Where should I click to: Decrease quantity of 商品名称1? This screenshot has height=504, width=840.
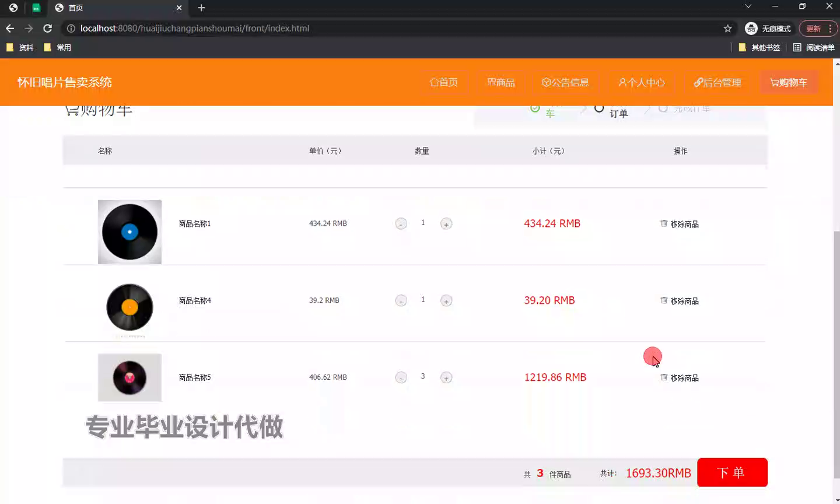pos(401,224)
